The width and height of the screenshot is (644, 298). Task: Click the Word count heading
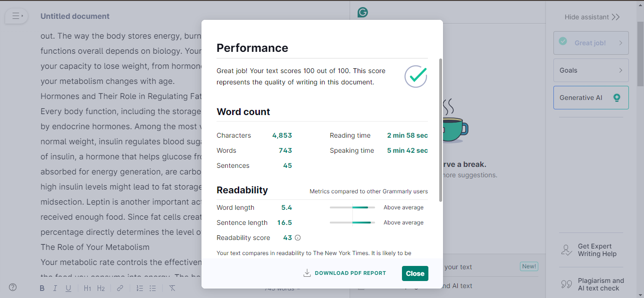[243, 112]
